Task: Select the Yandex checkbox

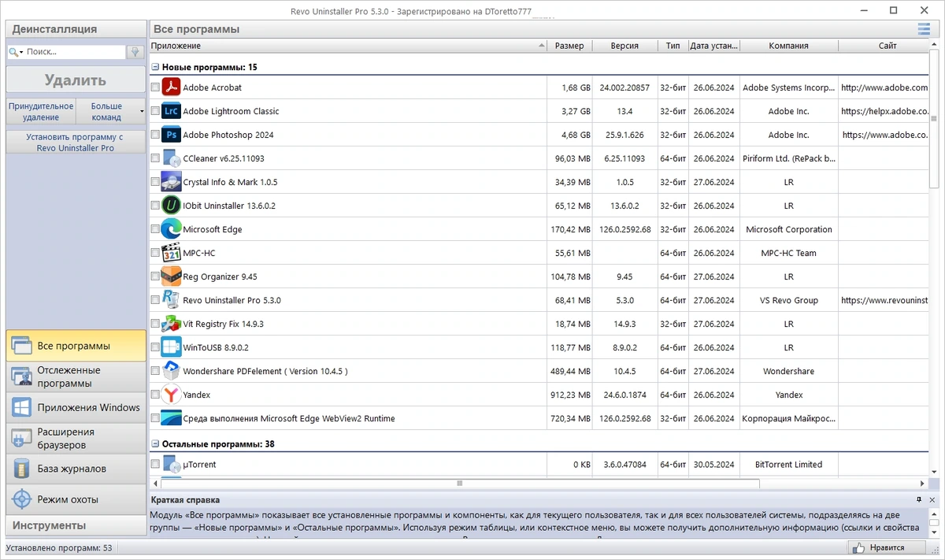Action: point(155,395)
